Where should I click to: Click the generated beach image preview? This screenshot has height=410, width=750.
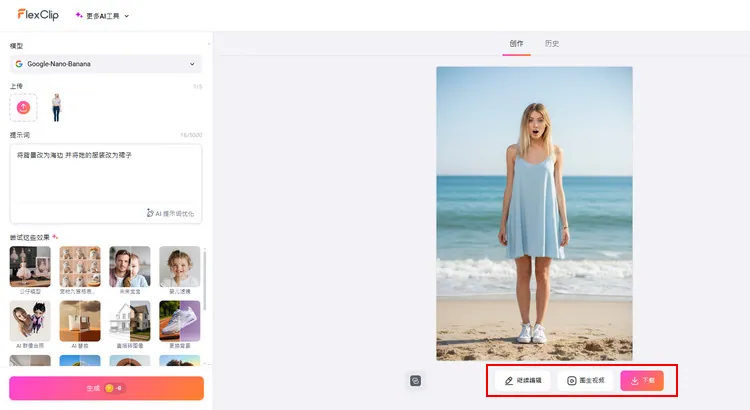tap(534, 213)
